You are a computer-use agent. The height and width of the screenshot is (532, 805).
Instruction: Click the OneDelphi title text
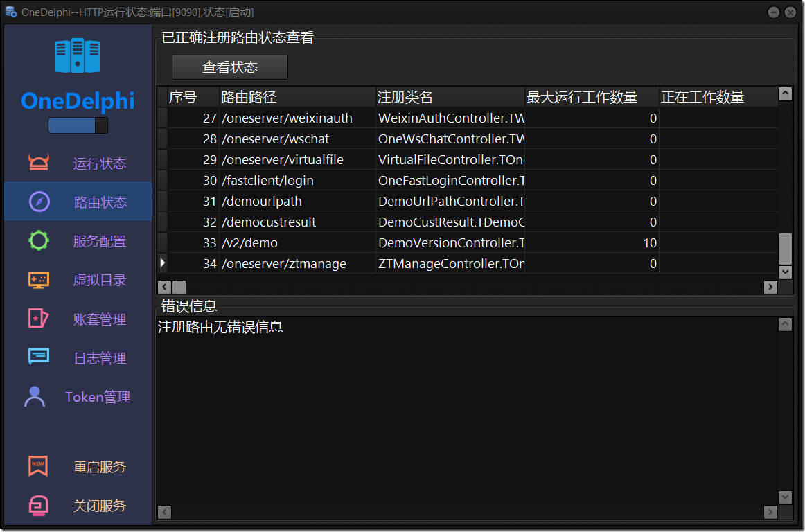77,101
